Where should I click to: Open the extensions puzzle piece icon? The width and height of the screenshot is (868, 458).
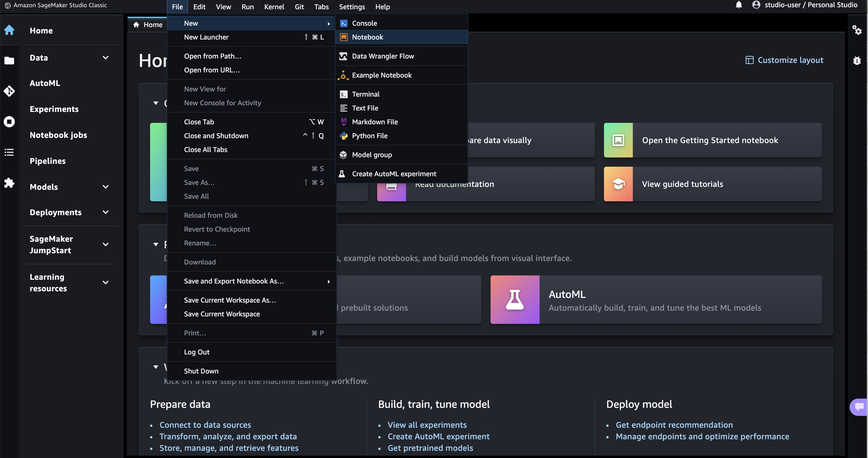pos(9,183)
